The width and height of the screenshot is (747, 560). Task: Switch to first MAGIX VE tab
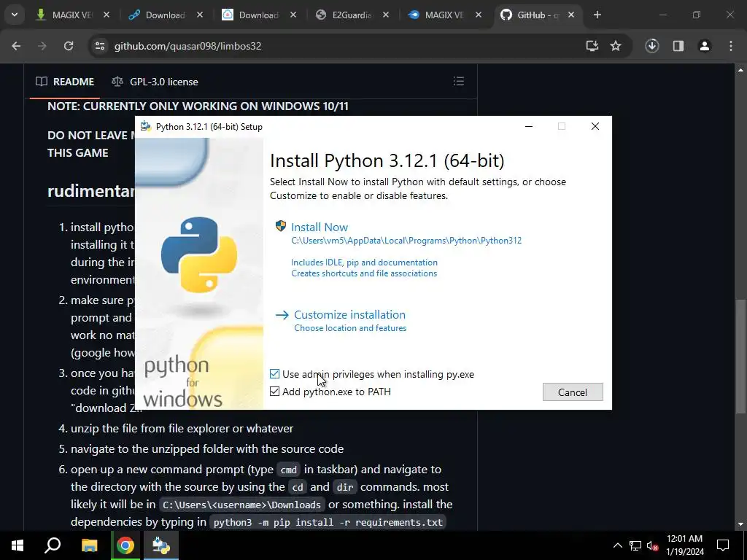pos(71,15)
